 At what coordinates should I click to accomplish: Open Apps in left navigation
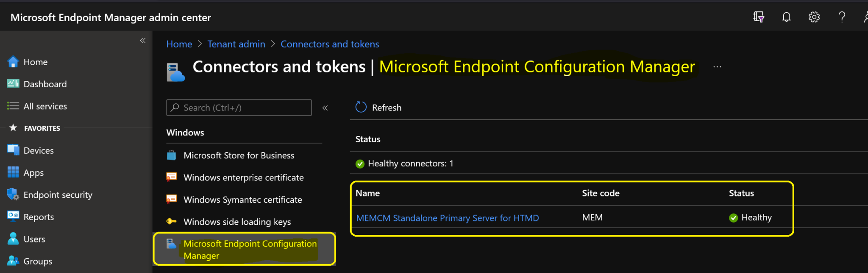[33, 173]
